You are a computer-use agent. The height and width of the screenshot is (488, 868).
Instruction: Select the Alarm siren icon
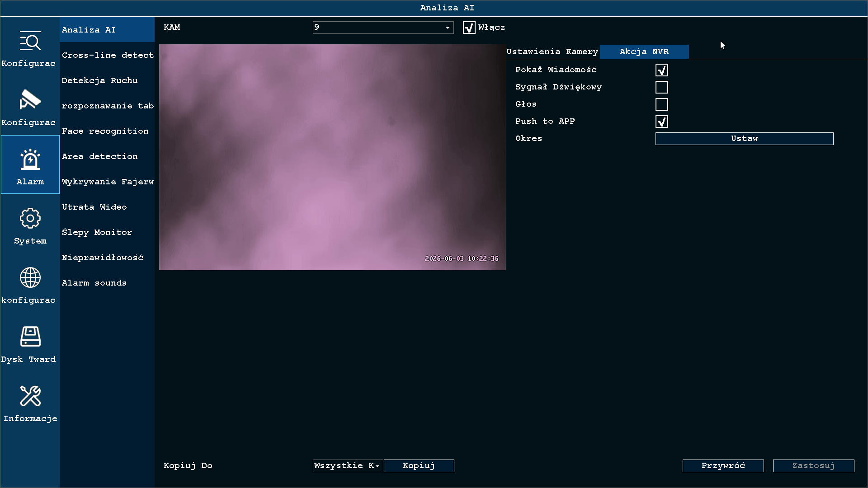coord(30,159)
